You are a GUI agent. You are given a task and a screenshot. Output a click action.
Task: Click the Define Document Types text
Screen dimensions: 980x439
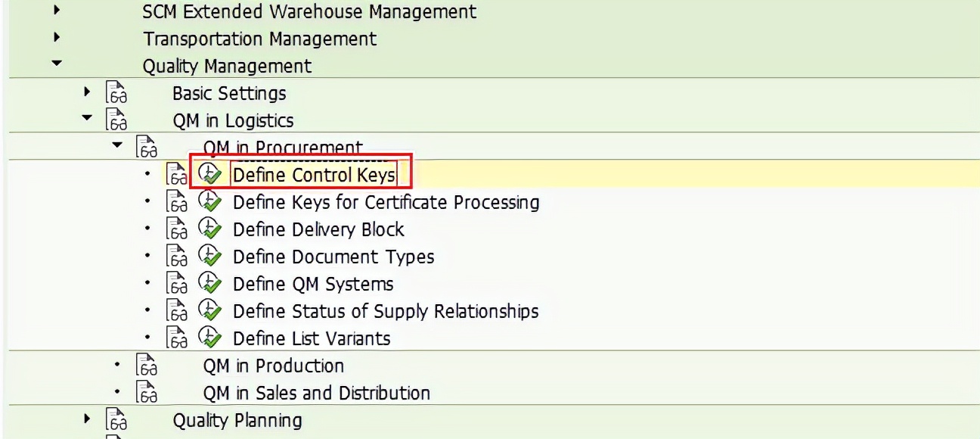coord(333,257)
